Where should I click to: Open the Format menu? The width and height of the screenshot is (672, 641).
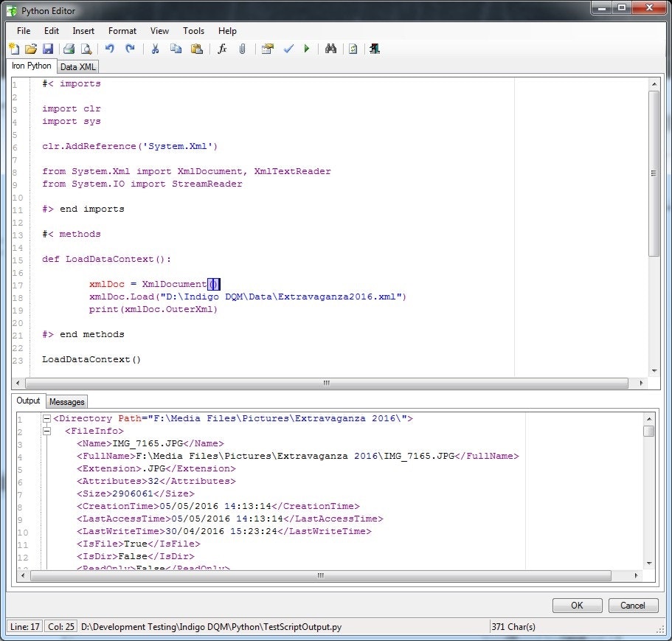pyautogui.click(x=122, y=31)
